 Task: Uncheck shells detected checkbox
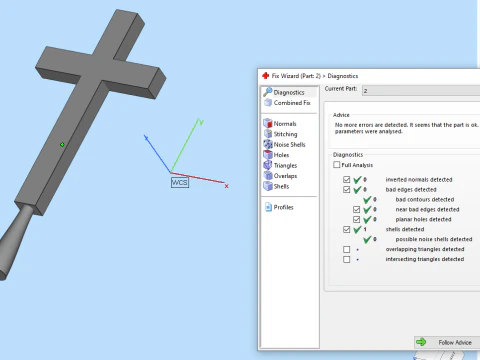coord(347,229)
